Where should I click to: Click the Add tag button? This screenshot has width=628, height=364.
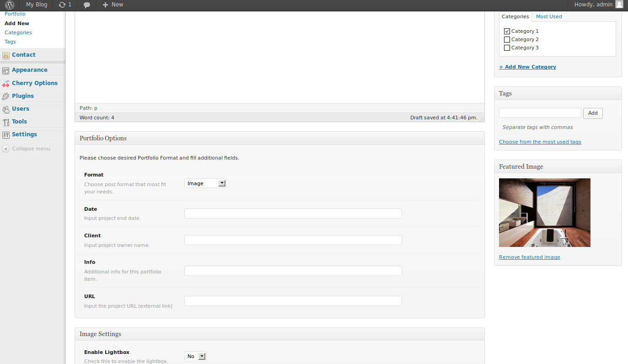point(593,113)
